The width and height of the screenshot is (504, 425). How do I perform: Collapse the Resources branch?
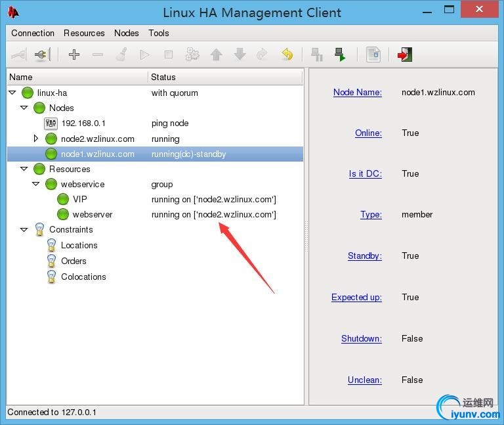click(x=24, y=169)
